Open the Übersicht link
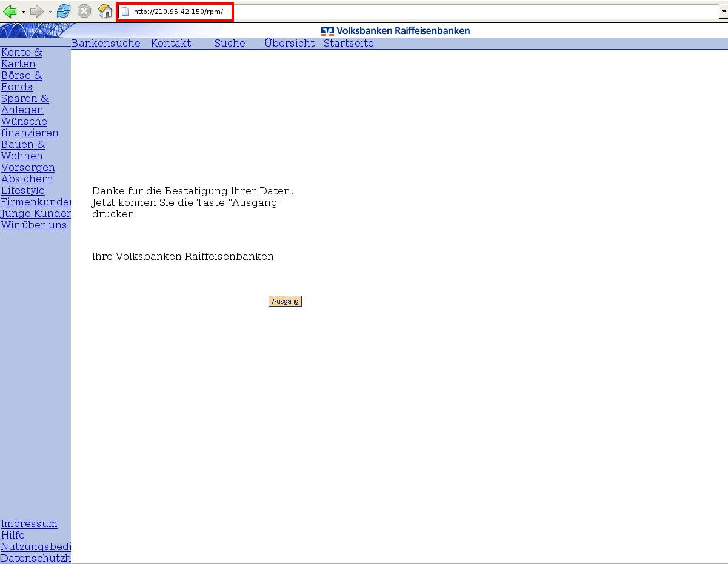Image resolution: width=728 pixels, height=564 pixels. pos(290,44)
